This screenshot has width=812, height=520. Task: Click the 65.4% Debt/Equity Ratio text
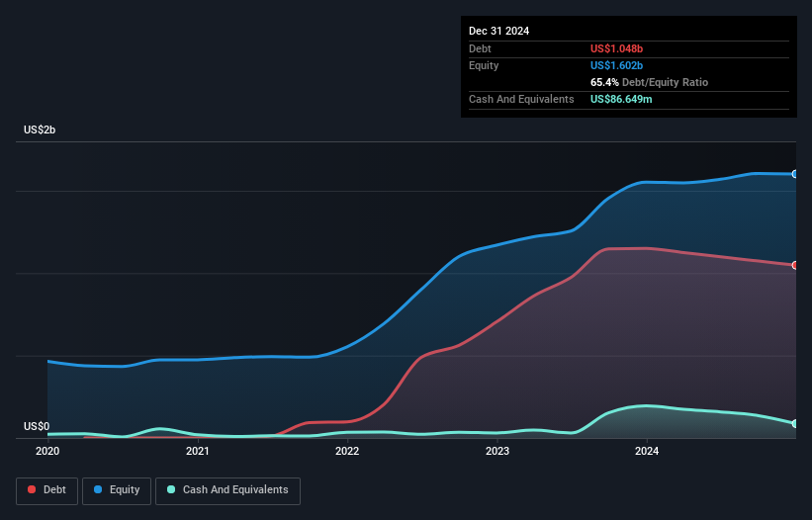[649, 82]
